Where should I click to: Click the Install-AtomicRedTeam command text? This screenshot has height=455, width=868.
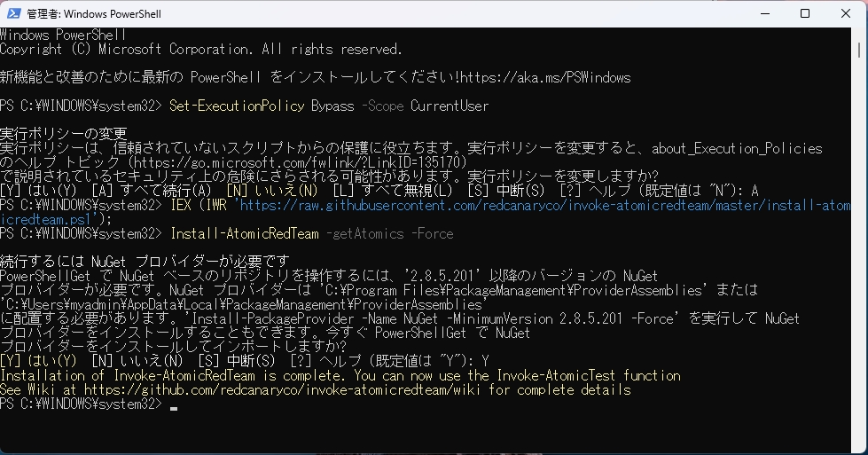point(244,234)
